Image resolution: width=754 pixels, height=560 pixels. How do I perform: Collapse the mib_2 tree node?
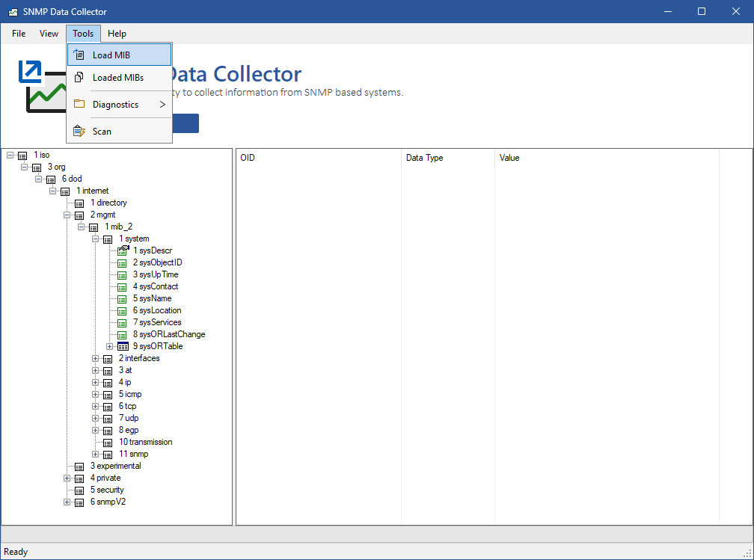pos(82,227)
